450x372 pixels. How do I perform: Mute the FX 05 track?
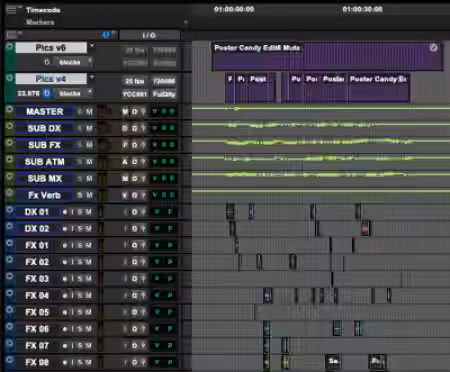click(x=88, y=312)
